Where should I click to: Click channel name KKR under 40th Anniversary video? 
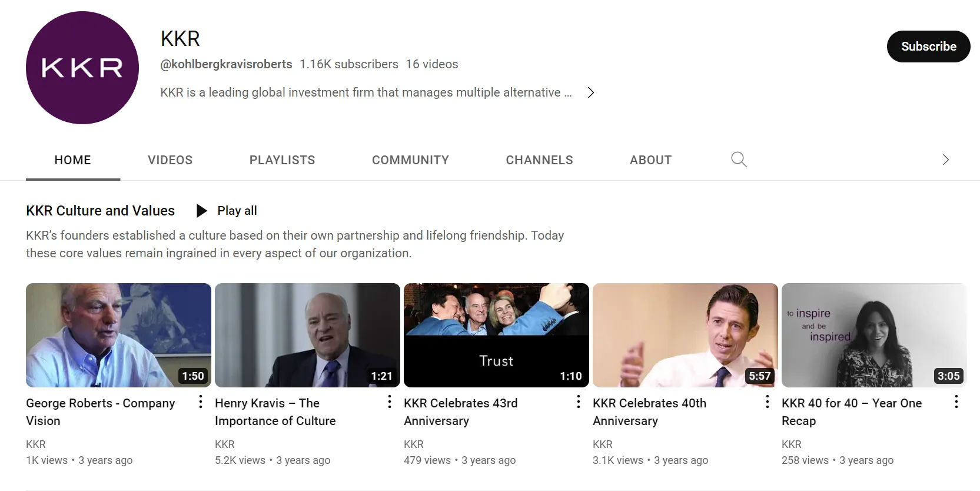[x=603, y=444]
